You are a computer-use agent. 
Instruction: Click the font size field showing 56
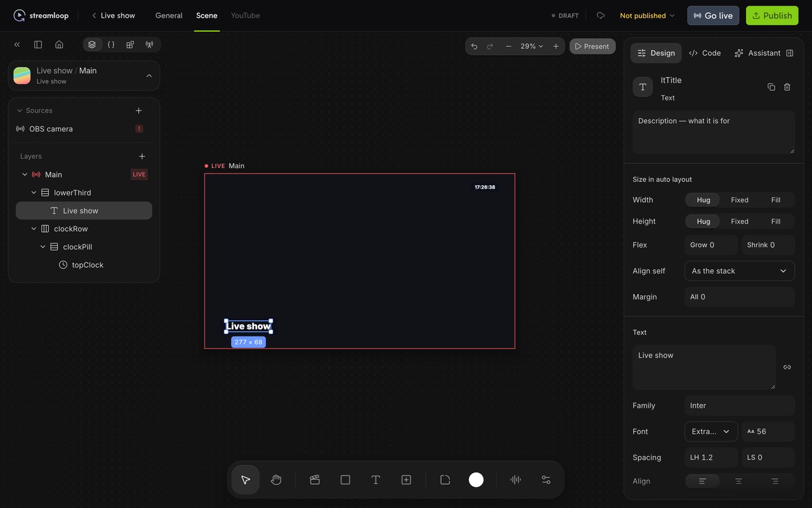pyautogui.click(x=768, y=432)
